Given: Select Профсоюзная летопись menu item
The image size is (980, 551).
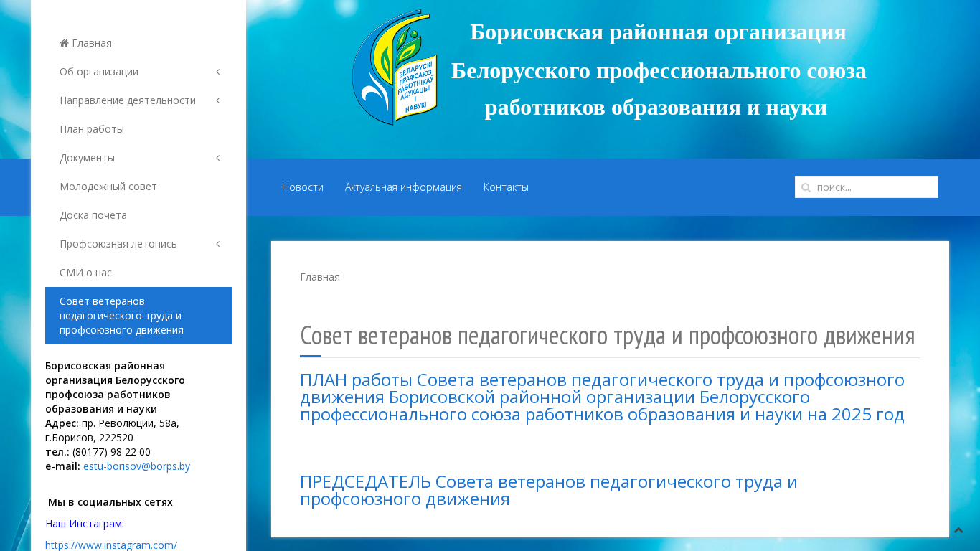Looking at the screenshot, I should (x=138, y=244).
